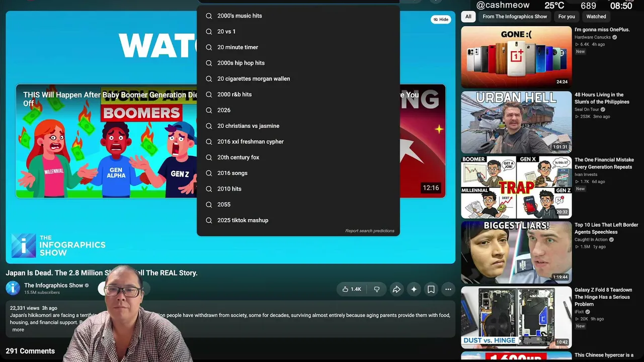The width and height of the screenshot is (644, 362).
Task: Click the "Japan Is Dead" video title
Action: [102, 273]
